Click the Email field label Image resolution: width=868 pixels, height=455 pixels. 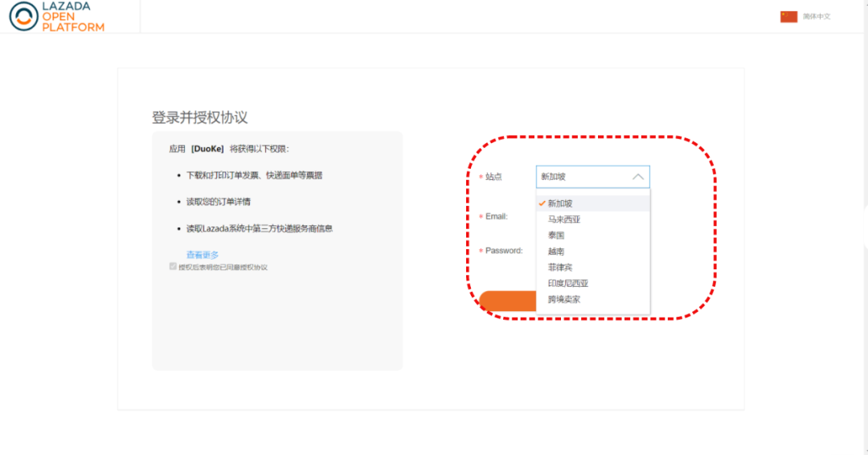pos(496,216)
